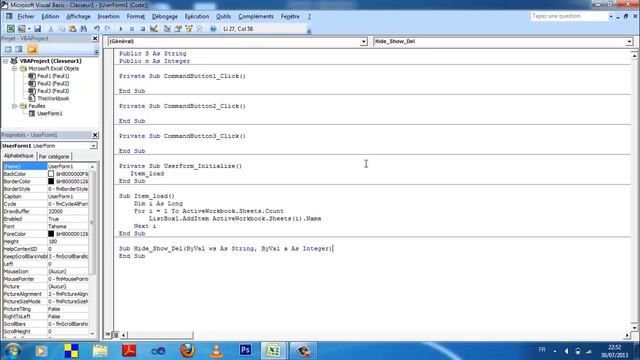
Task: Open the dropdown arrow beside Insert UserForm
Action: tap(29, 29)
